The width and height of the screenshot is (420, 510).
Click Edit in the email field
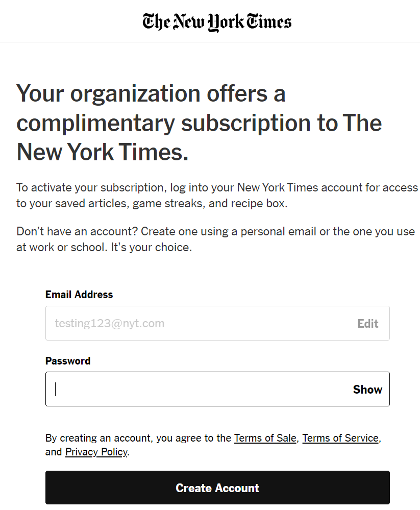[367, 323]
